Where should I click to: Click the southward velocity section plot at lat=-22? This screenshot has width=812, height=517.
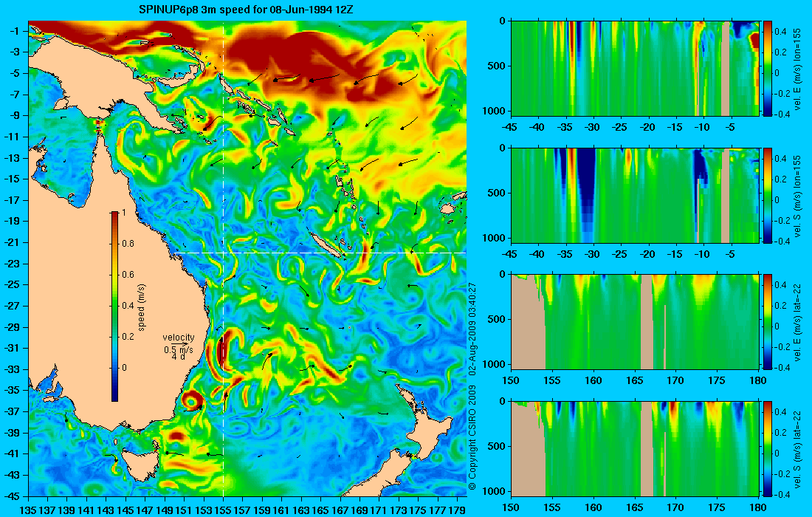coord(635,448)
